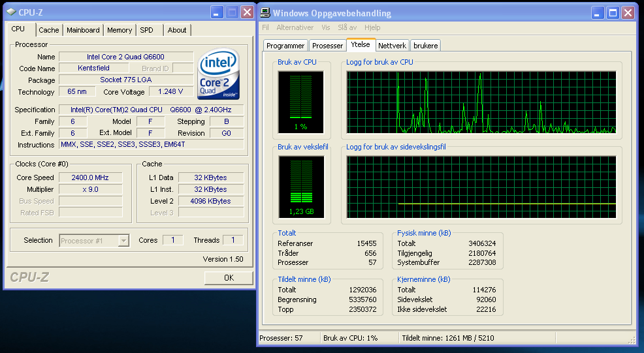Switch to the Nettverk tab
Viewport: 644px width, 353px height.
point(392,46)
